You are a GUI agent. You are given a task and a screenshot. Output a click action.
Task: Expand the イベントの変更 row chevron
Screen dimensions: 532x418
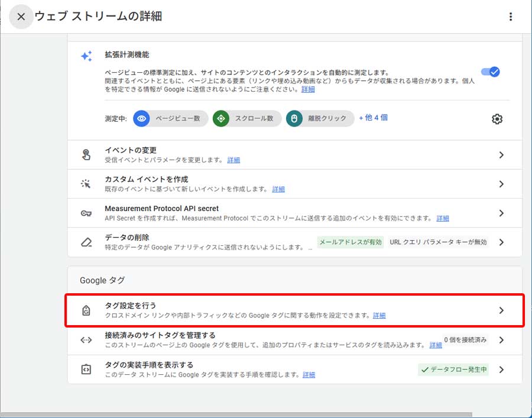(501, 154)
